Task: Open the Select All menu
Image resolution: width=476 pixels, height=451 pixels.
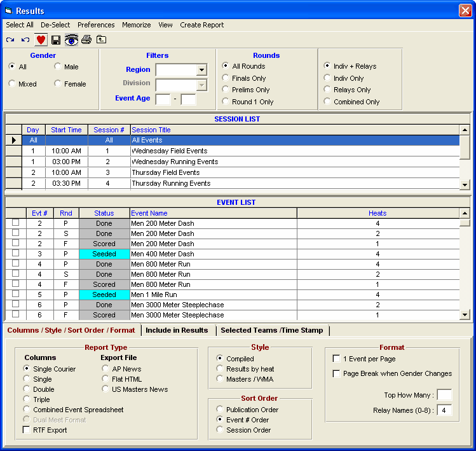Action: click(20, 25)
